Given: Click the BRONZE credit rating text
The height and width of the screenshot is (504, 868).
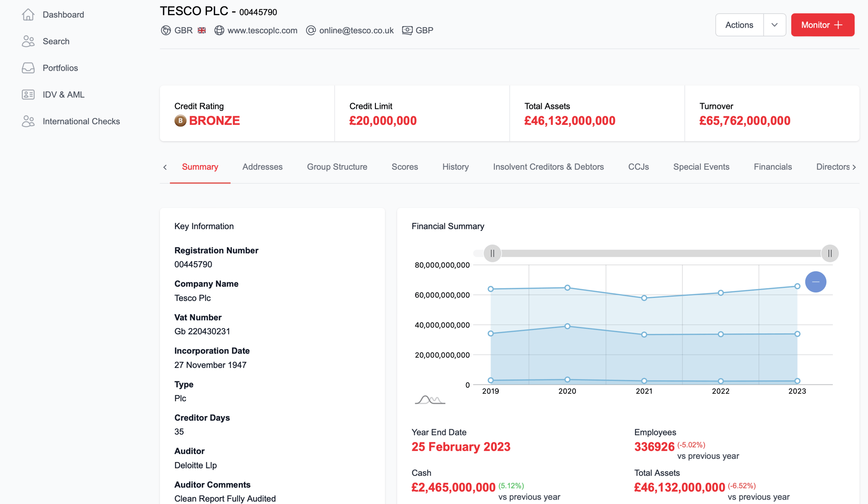Looking at the screenshot, I should click(214, 121).
